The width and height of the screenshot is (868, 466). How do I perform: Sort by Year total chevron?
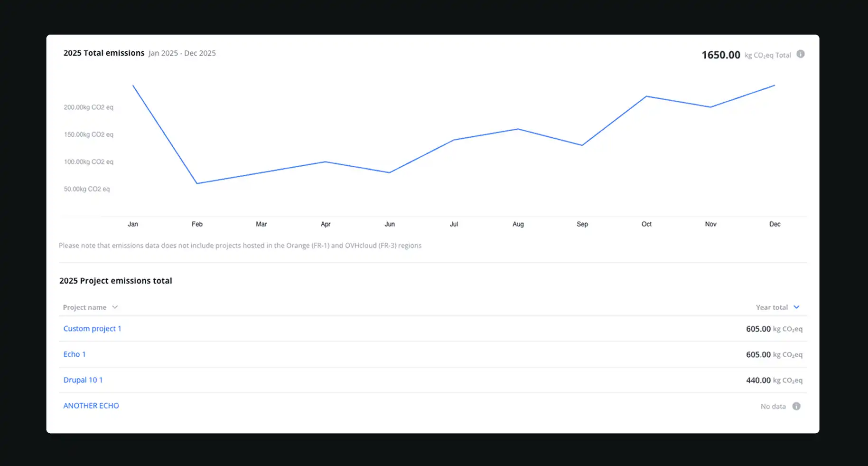(796, 307)
